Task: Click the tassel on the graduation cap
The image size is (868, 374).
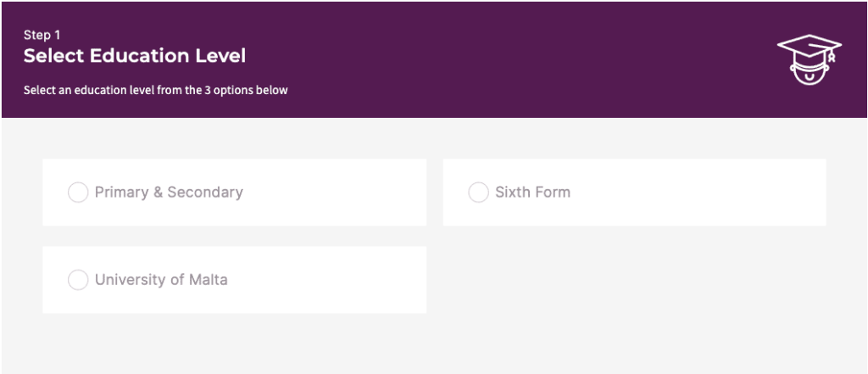Action: (832, 57)
